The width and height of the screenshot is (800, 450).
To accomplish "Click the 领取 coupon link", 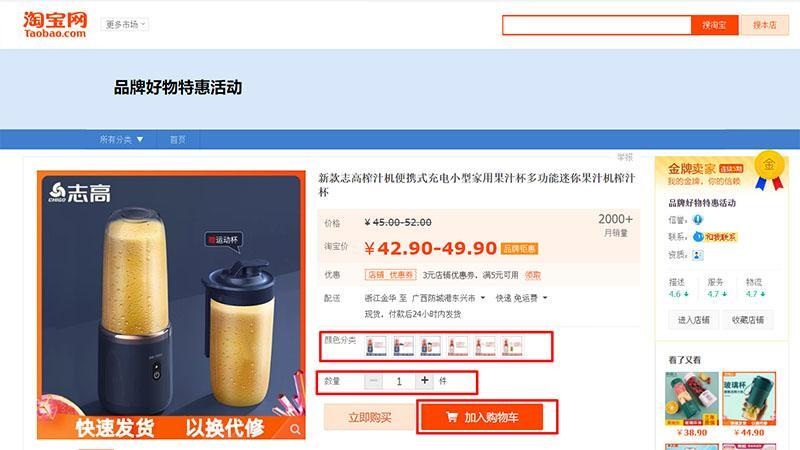I will [x=533, y=275].
